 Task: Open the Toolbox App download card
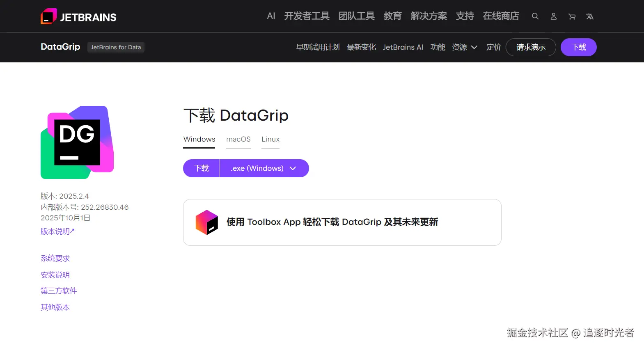tap(342, 222)
